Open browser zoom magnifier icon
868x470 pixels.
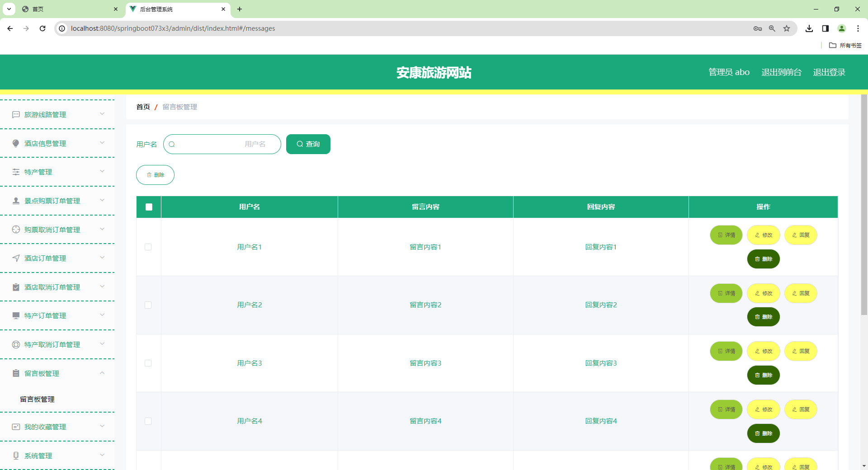772,28
